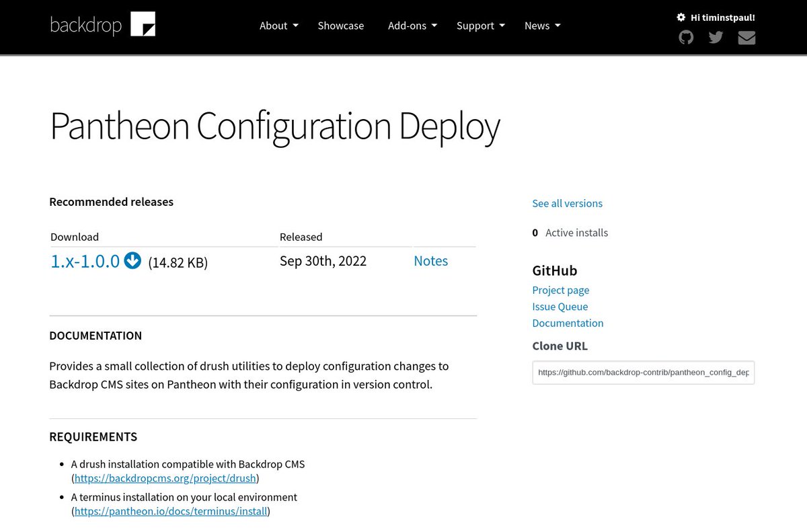Click the download arrow icon next to 1.x-1.0.0
807x532 pixels.
[133, 260]
